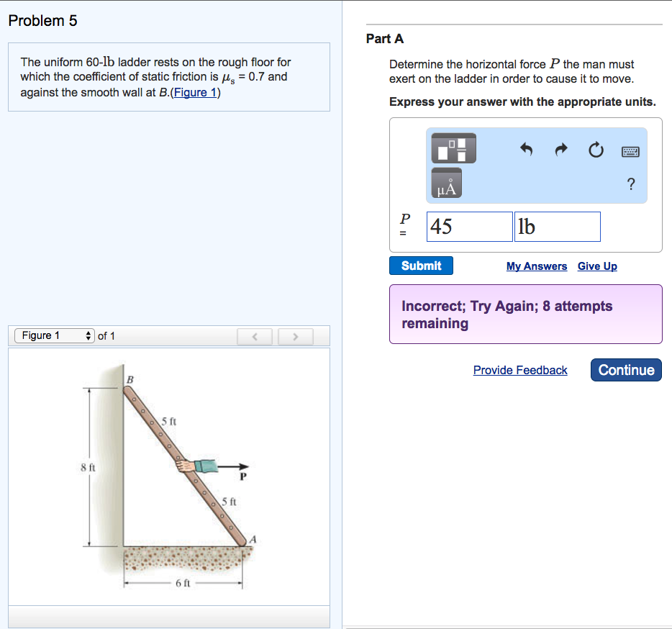Open the Provide Feedback link
Viewport: 672px width, 629px height.
tap(520, 370)
